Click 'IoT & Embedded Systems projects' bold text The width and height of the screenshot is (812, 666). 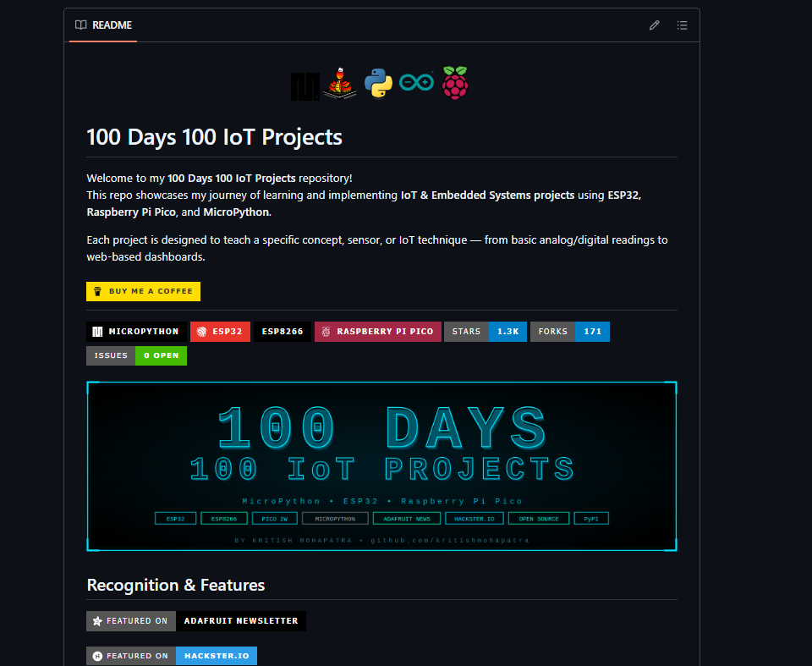pyautogui.click(x=487, y=195)
